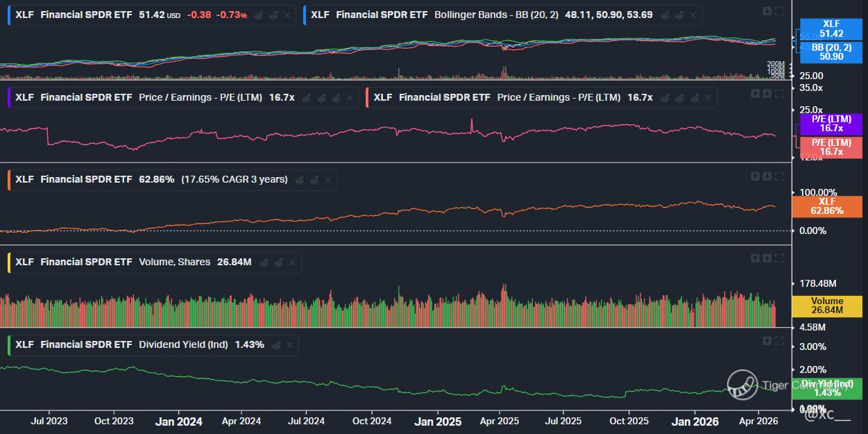Viewport: 868px width, 434px height.
Task: Delete the Dividend Yield (Ind) series
Action: 289,345
